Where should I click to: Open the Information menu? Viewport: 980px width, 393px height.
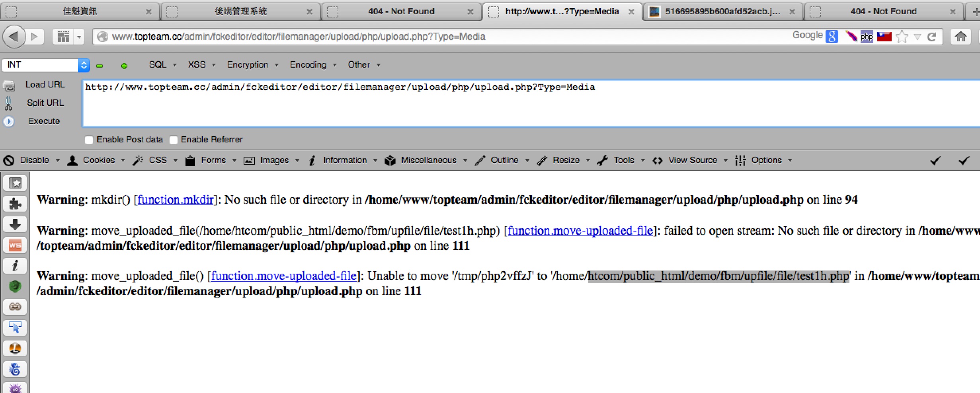(343, 160)
